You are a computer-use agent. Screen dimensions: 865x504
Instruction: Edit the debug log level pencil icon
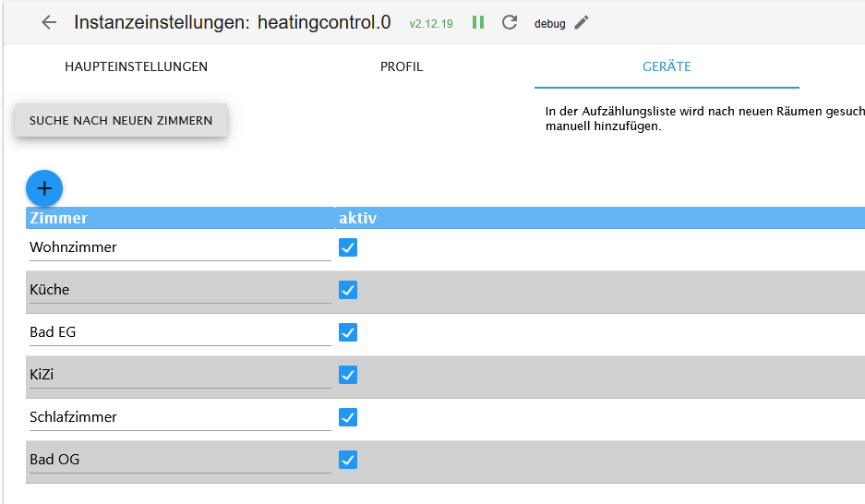[582, 22]
